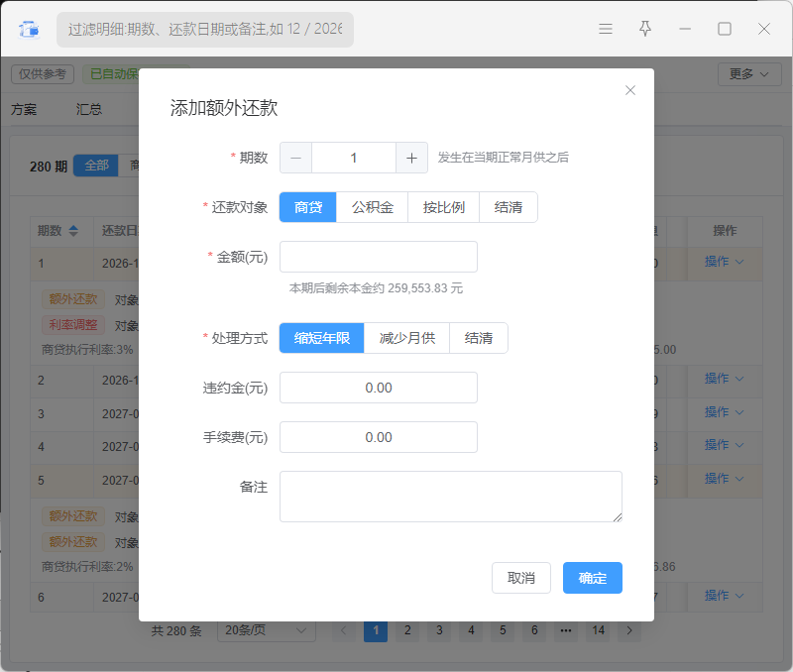Grab the 备注 textarea resize handle
Viewport: 793px width, 672px height.
[x=618, y=517]
